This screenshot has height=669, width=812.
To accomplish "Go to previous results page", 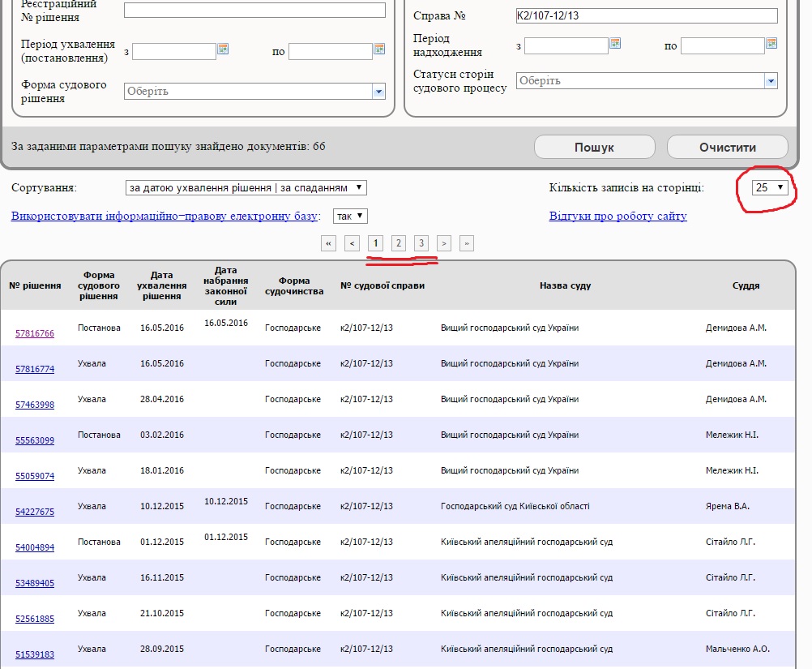I will coord(352,243).
